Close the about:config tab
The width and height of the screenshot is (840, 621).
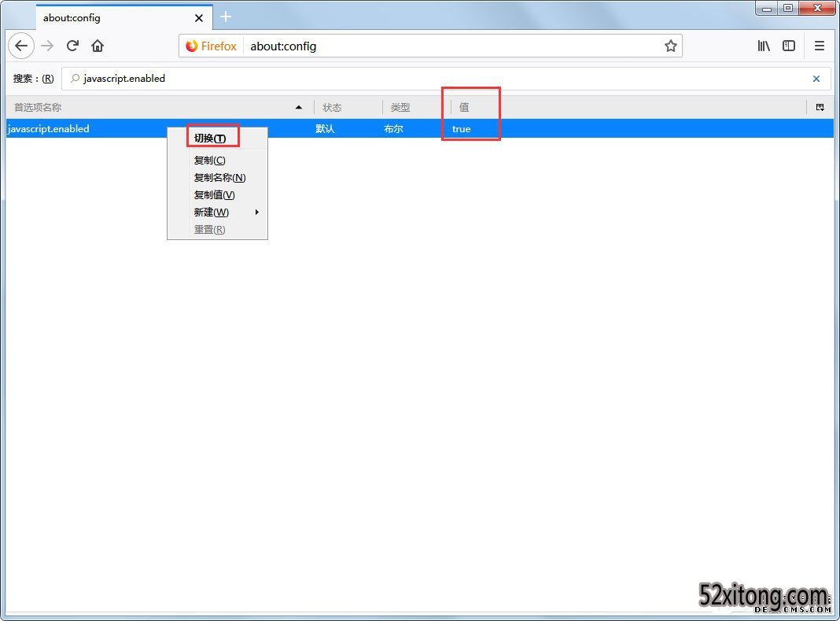pos(199,18)
